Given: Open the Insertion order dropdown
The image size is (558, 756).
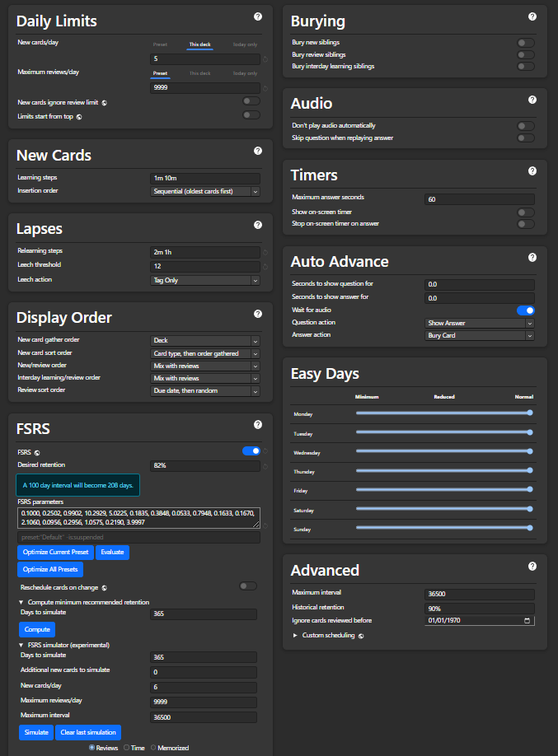Looking at the screenshot, I should pyautogui.click(x=206, y=191).
